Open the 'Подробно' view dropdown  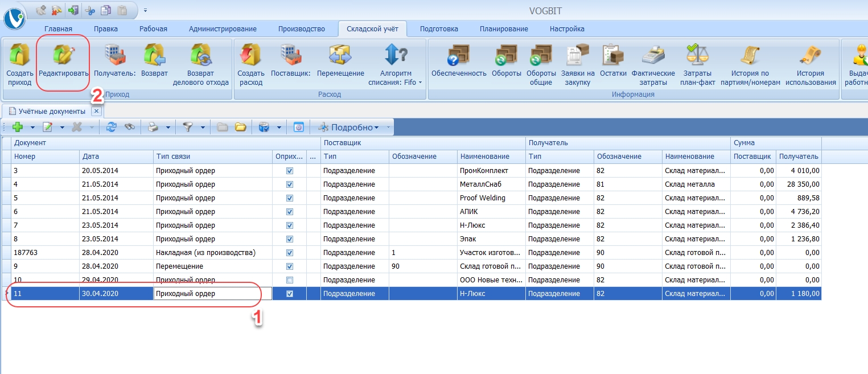(355, 128)
